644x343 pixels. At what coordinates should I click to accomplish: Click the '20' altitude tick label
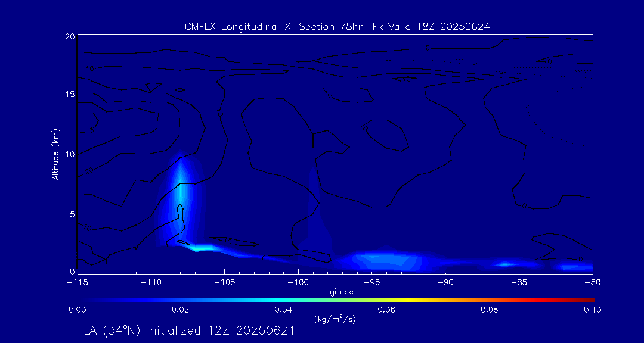(70, 36)
